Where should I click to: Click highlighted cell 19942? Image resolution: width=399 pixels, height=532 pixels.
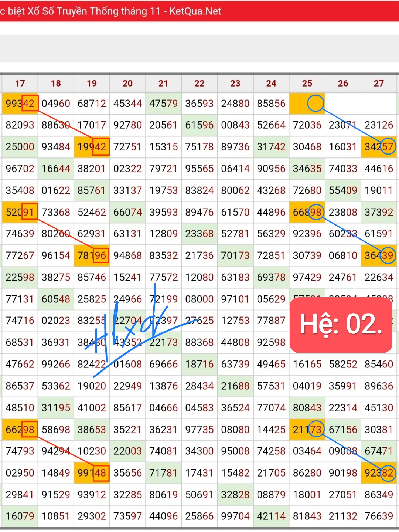point(92,147)
